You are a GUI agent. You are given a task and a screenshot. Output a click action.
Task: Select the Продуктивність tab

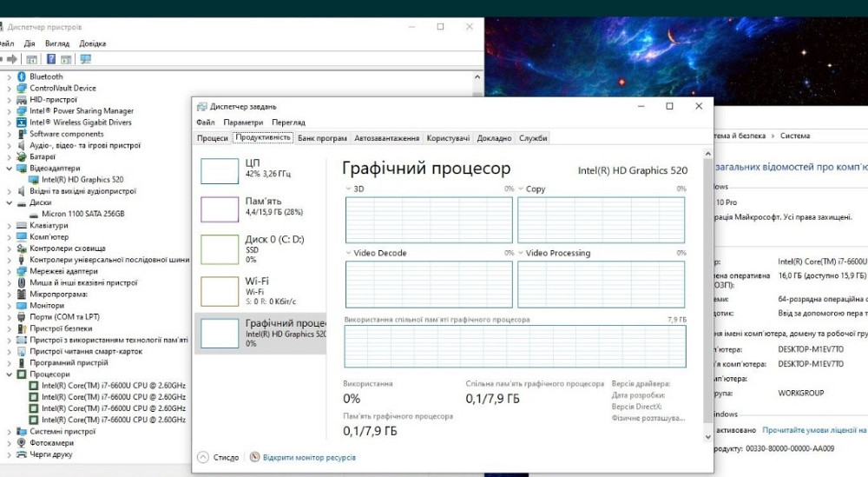pos(263,137)
